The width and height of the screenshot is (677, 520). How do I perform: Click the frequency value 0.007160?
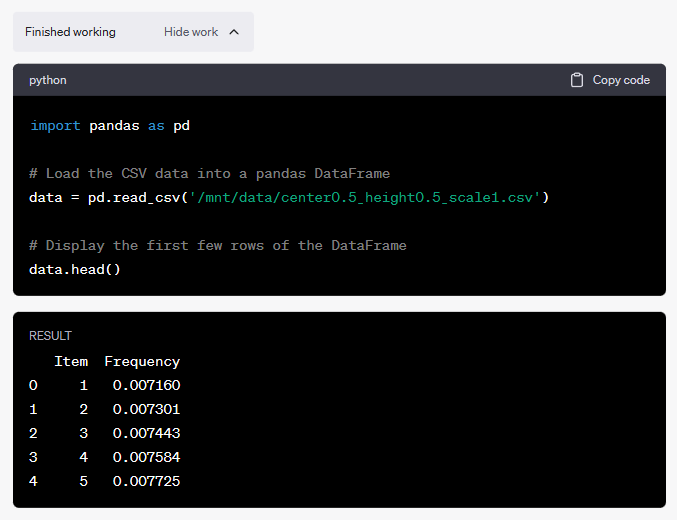[x=146, y=385]
